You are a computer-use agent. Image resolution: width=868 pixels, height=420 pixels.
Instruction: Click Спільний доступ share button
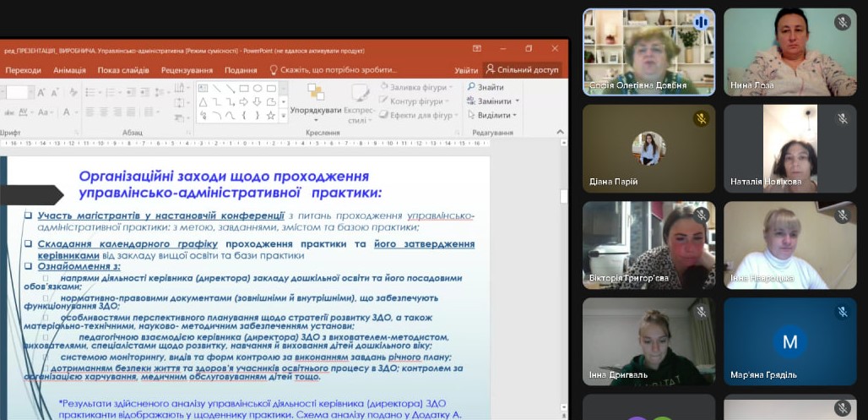[522, 70]
